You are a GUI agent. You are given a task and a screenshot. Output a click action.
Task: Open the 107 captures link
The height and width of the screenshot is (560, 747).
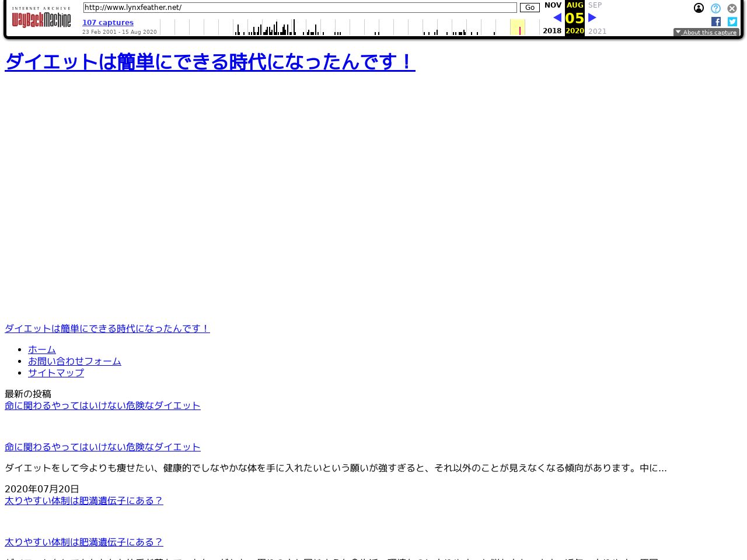tap(108, 23)
